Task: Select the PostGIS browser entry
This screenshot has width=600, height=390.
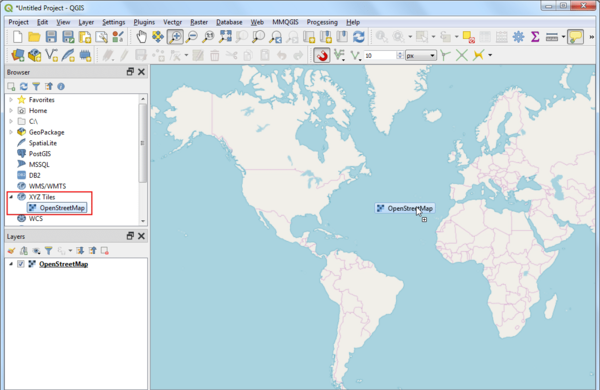Action: [x=40, y=153]
